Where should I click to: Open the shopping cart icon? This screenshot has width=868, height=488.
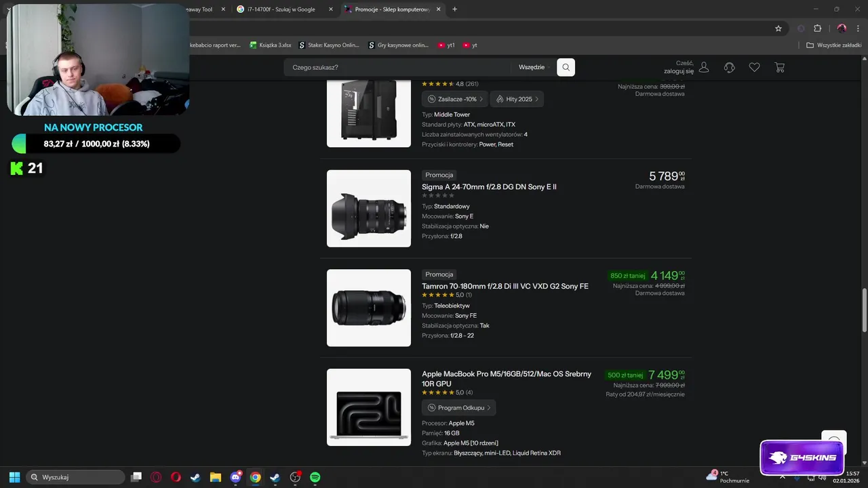tap(780, 67)
